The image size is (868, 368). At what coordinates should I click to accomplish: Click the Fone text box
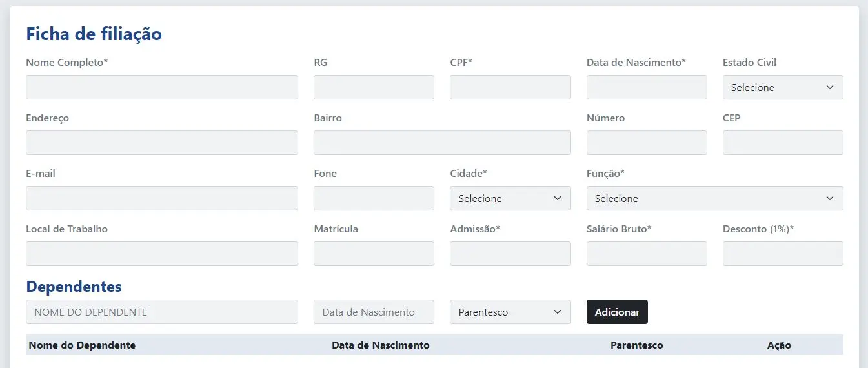[x=374, y=198]
